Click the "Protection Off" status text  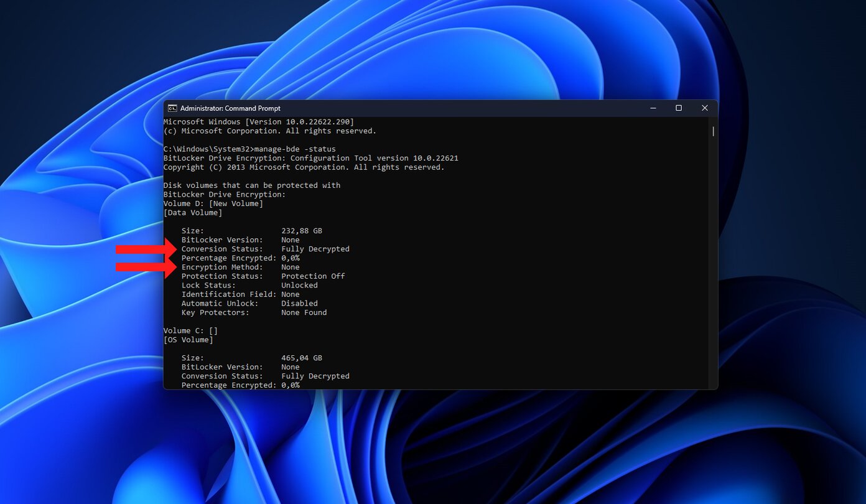(313, 276)
